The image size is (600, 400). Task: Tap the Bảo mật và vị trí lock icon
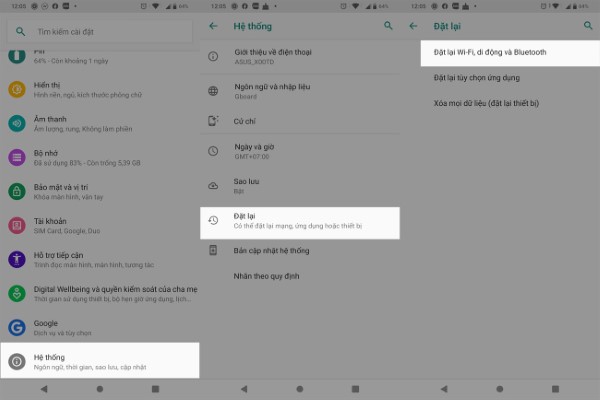(17, 191)
